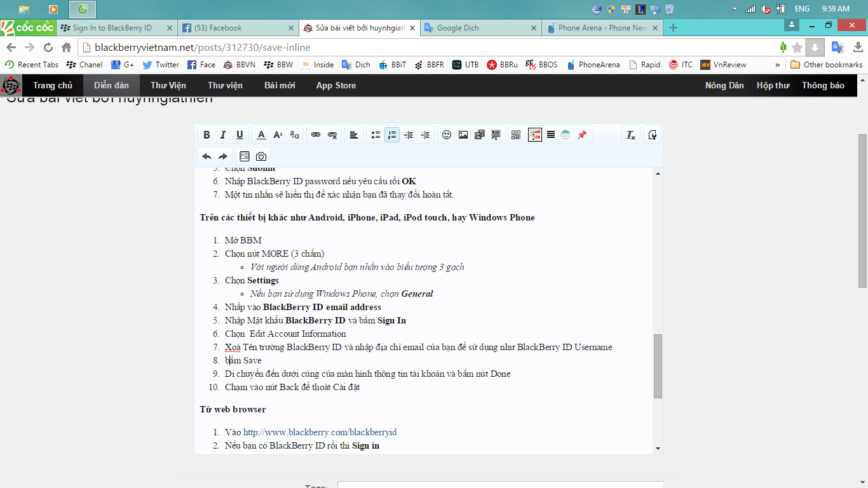This screenshot has width=868, height=488.
Task: Toggle the BB code source mode
Action: click(652, 135)
